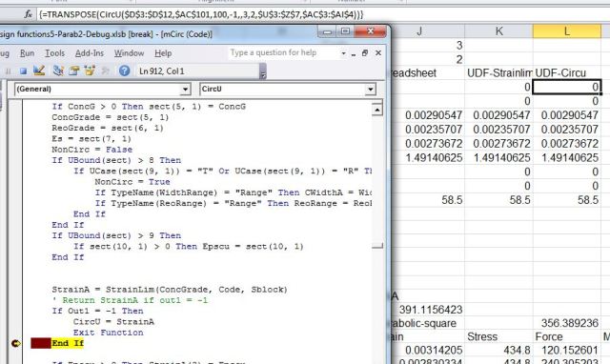Select the active cell showing 0 in column L
The width and height of the screenshot is (610, 364).
[567, 87]
